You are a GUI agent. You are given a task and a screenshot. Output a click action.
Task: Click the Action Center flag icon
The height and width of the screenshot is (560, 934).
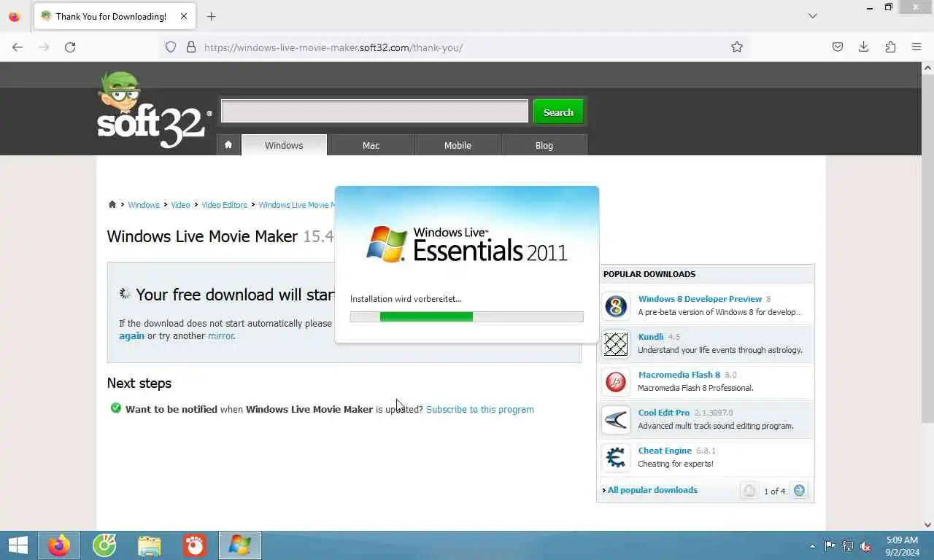830,546
